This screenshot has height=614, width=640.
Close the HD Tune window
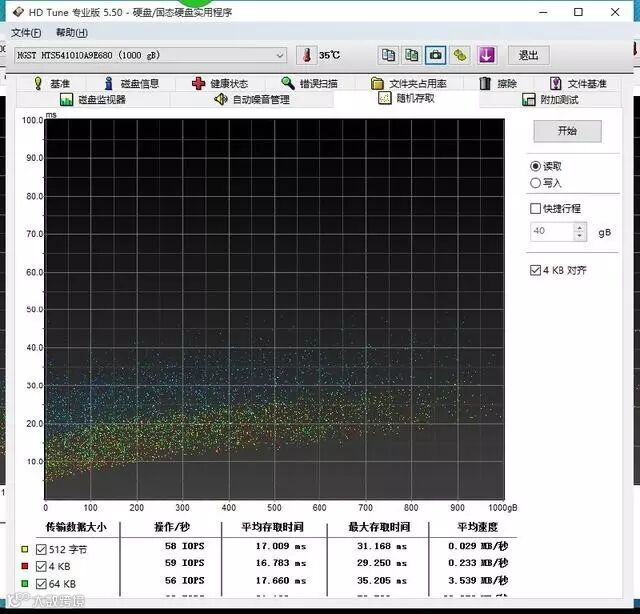click(x=615, y=12)
